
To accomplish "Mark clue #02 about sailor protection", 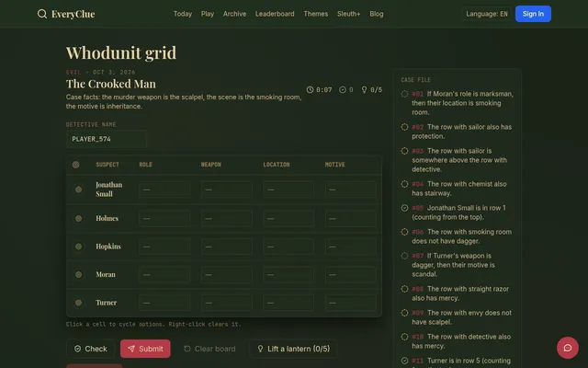I will pyautogui.click(x=404, y=127).
